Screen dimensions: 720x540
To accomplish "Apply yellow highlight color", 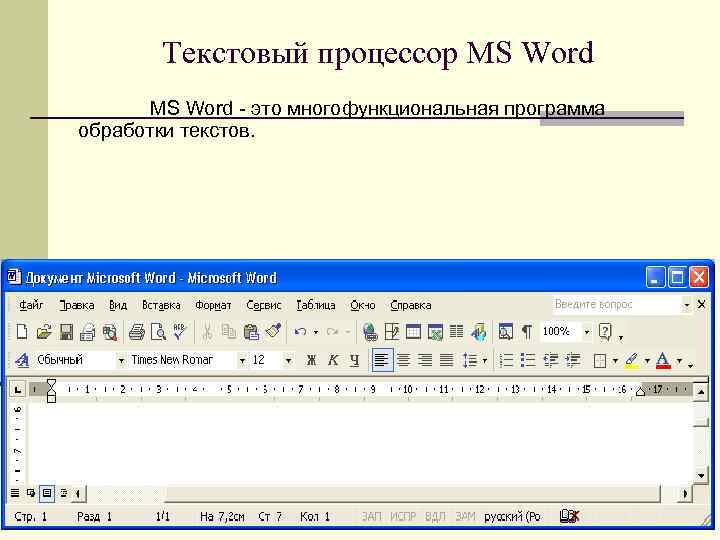I will pos(632,360).
